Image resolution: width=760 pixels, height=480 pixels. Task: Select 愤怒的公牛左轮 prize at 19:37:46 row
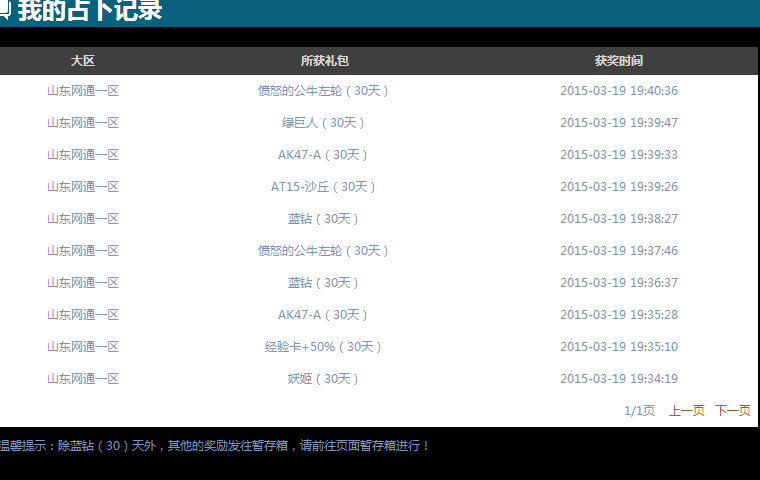click(x=323, y=251)
